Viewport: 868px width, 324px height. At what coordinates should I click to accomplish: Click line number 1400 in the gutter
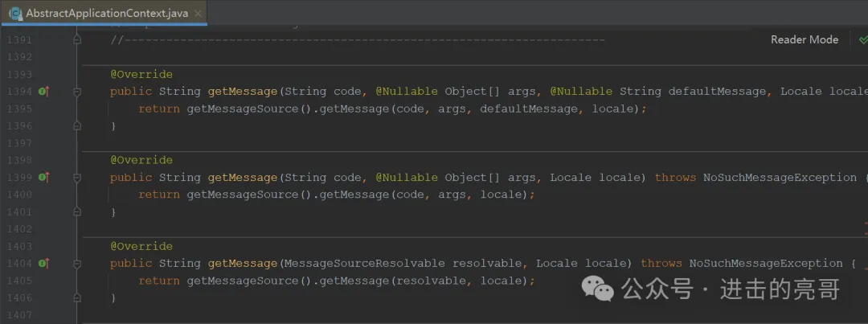point(18,195)
